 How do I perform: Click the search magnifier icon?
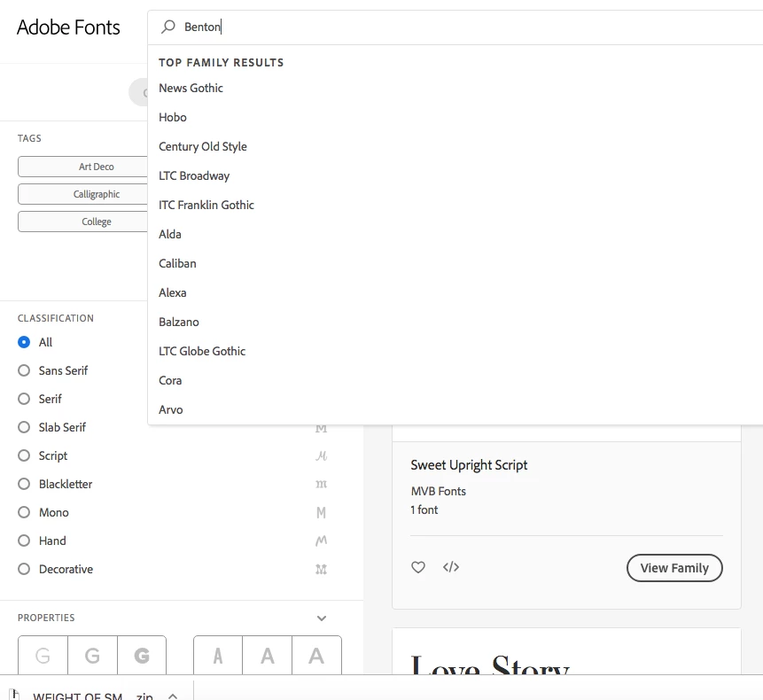(167, 27)
